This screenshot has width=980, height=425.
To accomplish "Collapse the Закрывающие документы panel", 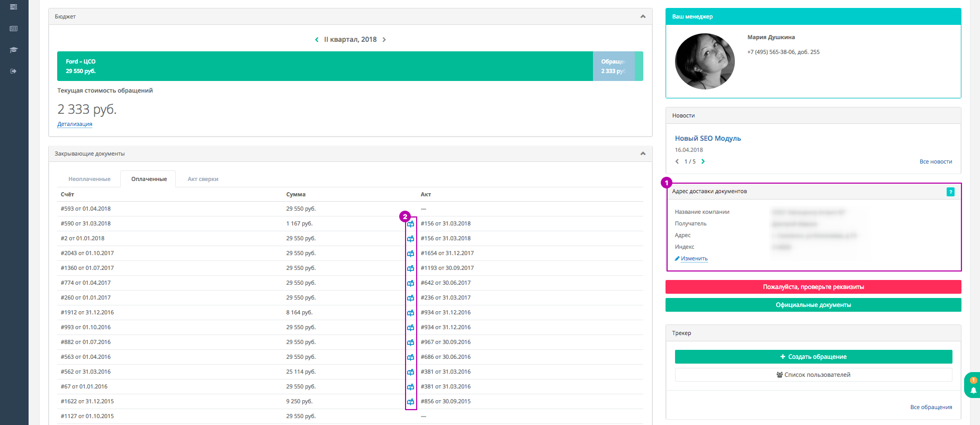I will (643, 153).
